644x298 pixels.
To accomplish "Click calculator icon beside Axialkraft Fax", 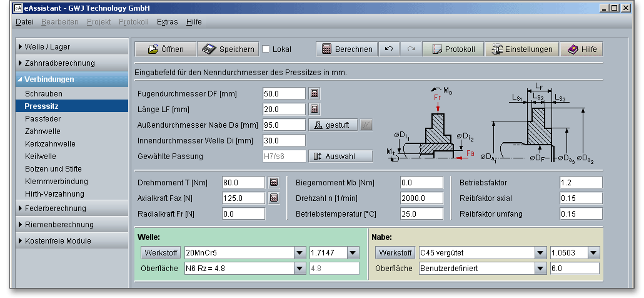I will click(x=274, y=198).
